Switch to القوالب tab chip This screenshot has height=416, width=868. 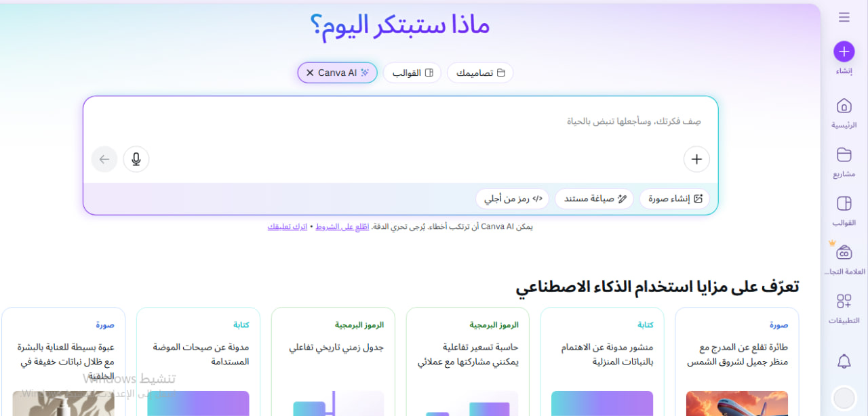412,72
